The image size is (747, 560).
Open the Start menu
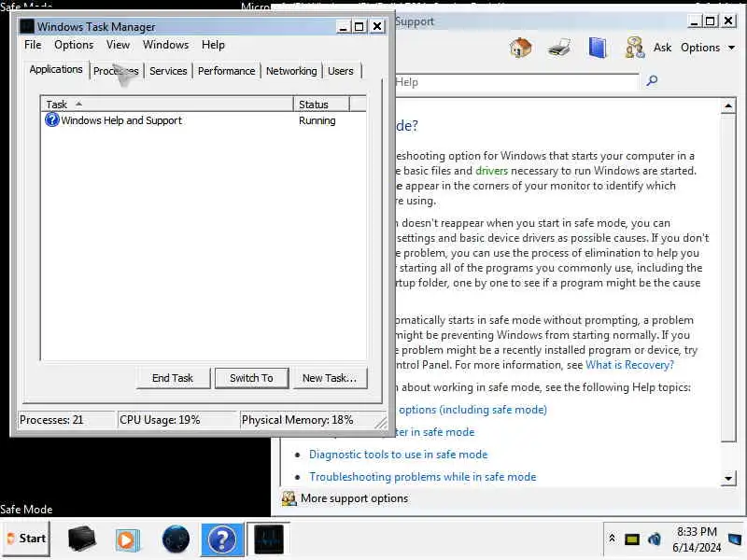26,539
